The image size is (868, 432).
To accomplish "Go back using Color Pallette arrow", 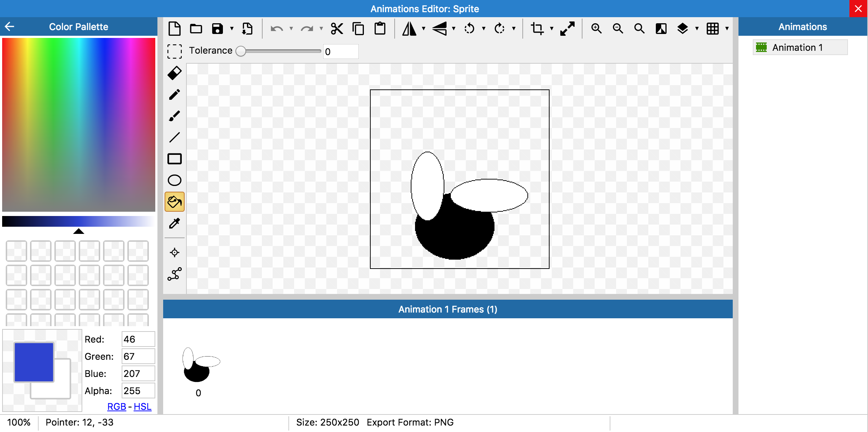I will point(10,26).
